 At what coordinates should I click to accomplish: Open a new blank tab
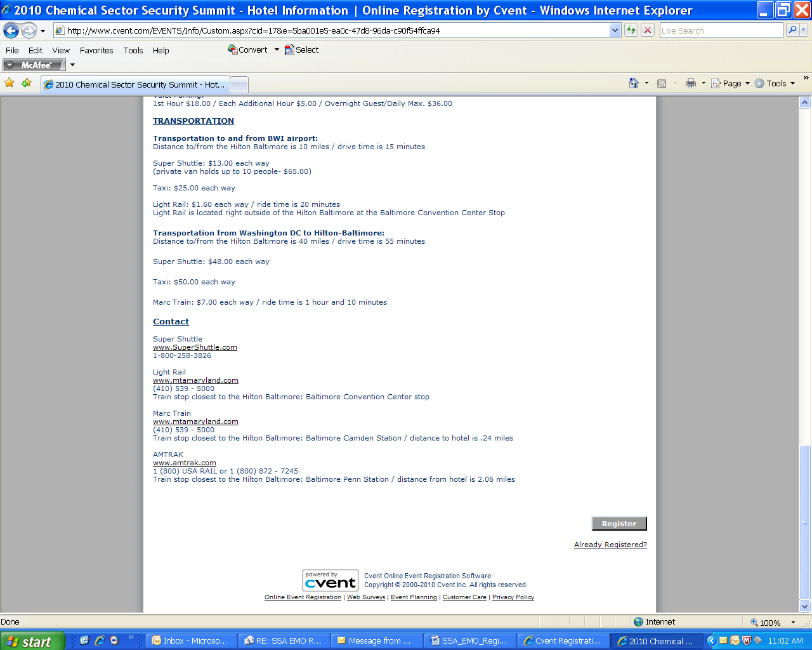point(239,84)
